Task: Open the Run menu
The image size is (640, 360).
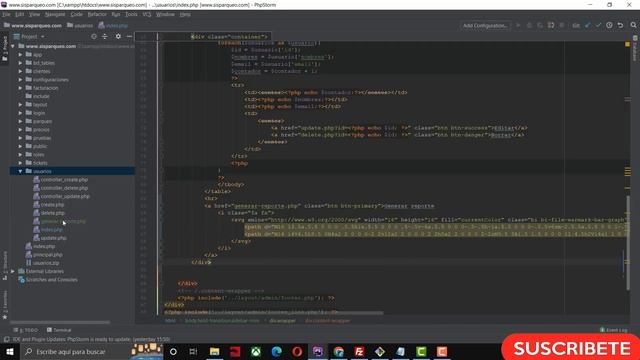Action: click(116, 14)
